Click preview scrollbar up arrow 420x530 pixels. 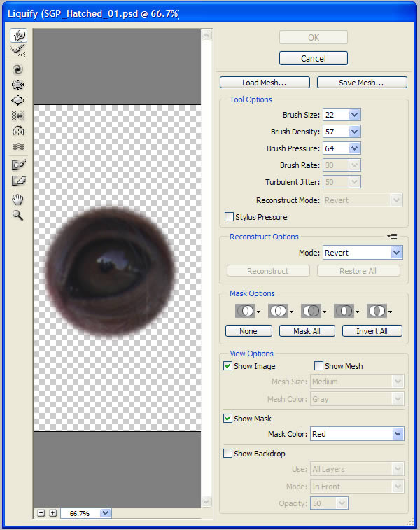point(206,35)
